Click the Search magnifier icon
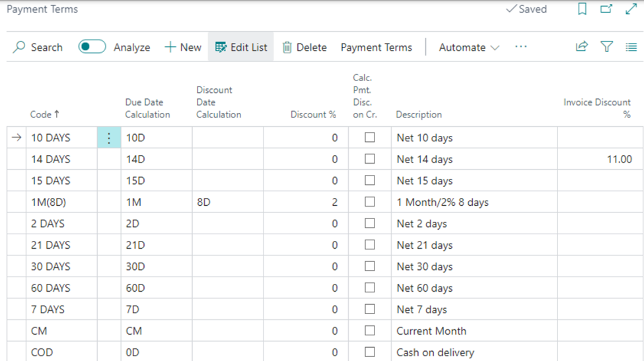644x361 pixels. coord(19,47)
